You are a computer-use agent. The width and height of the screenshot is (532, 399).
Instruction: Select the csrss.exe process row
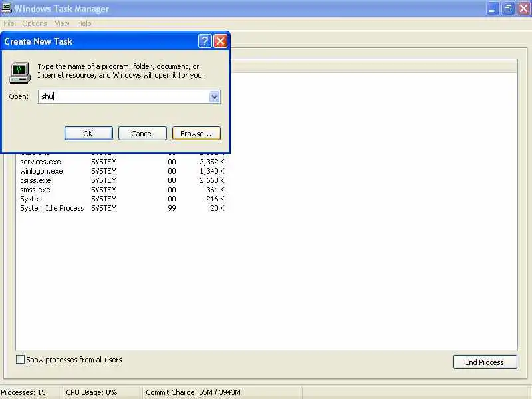pyautogui.click(x=122, y=180)
